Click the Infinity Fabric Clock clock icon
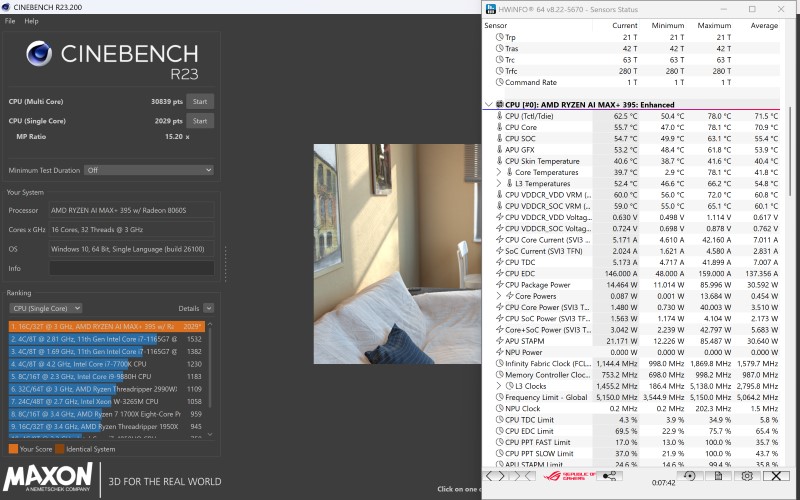This screenshot has width=800, height=500. coord(499,363)
